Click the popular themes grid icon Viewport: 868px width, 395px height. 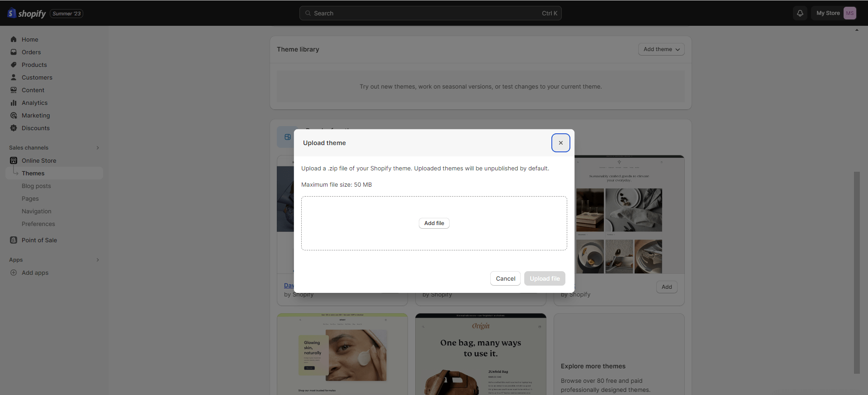click(287, 137)
